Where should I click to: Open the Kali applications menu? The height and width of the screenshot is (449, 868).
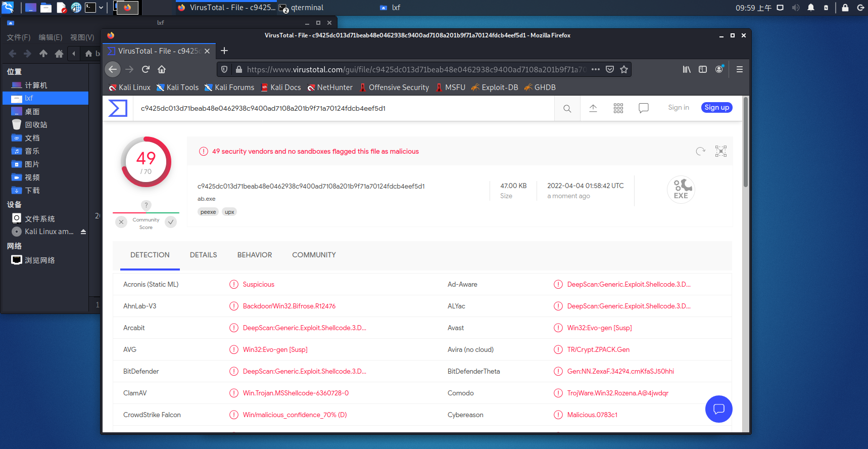pos(8,8)
